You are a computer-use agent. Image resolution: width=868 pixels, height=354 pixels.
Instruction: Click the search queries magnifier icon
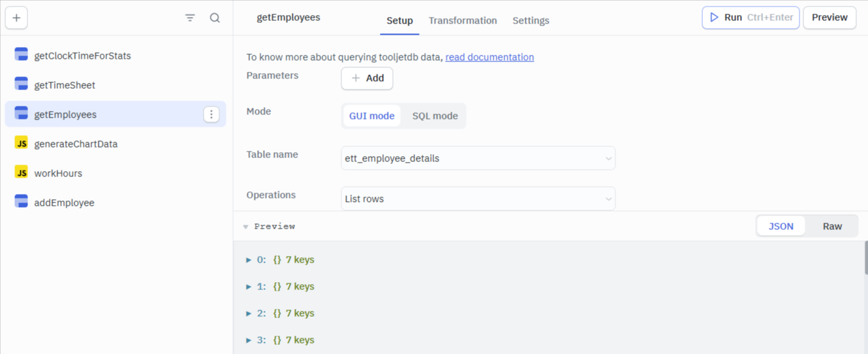tap(215, 18)
